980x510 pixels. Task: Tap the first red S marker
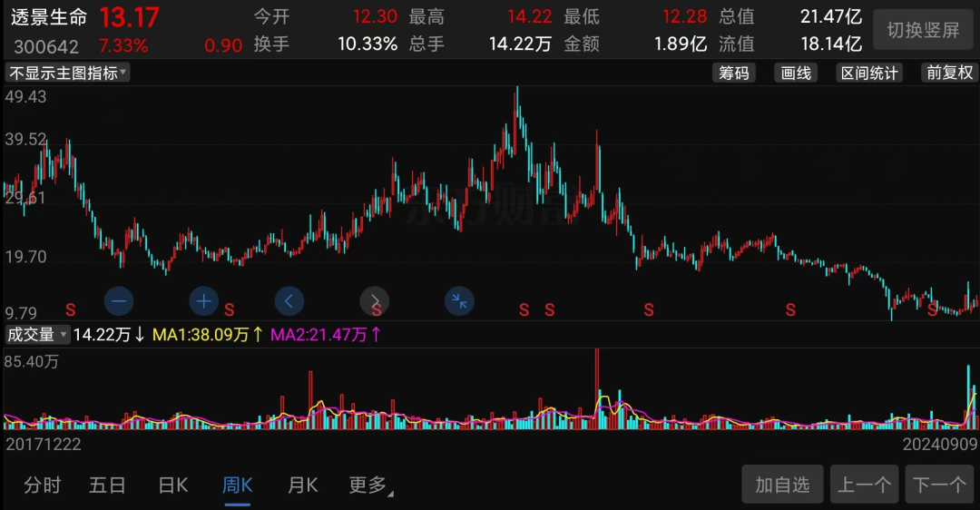tap(69, 310)
